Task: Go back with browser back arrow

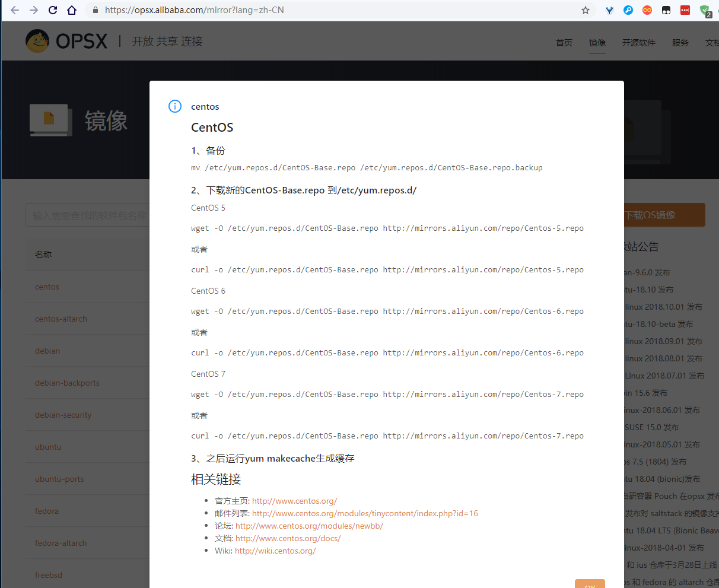Action: (15, 10)
